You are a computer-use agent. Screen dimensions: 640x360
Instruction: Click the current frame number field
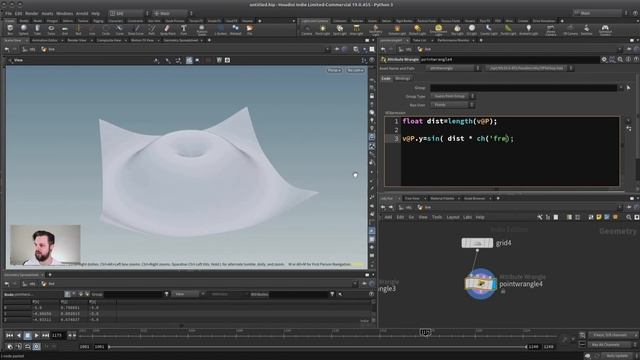(58, 336)
